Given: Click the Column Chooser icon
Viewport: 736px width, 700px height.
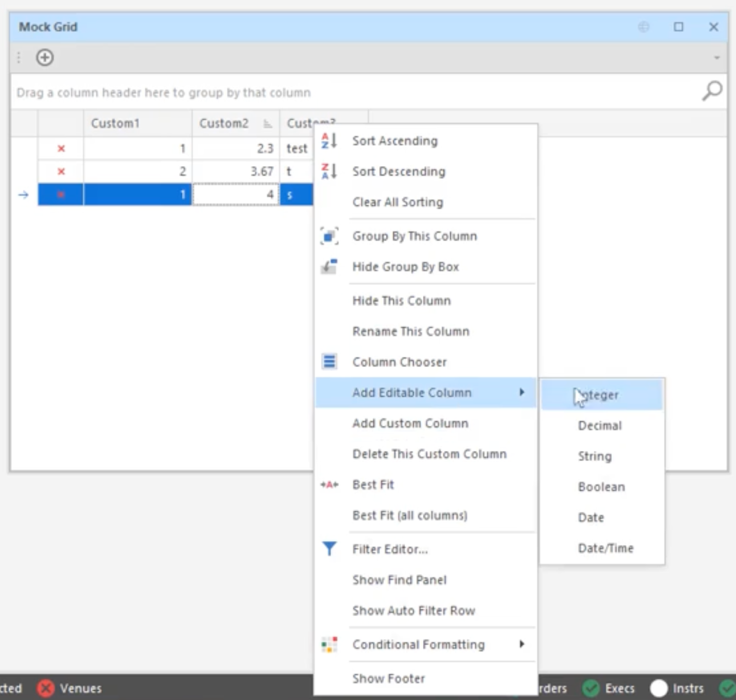Looking at the screenshot, I should point(329,362).
